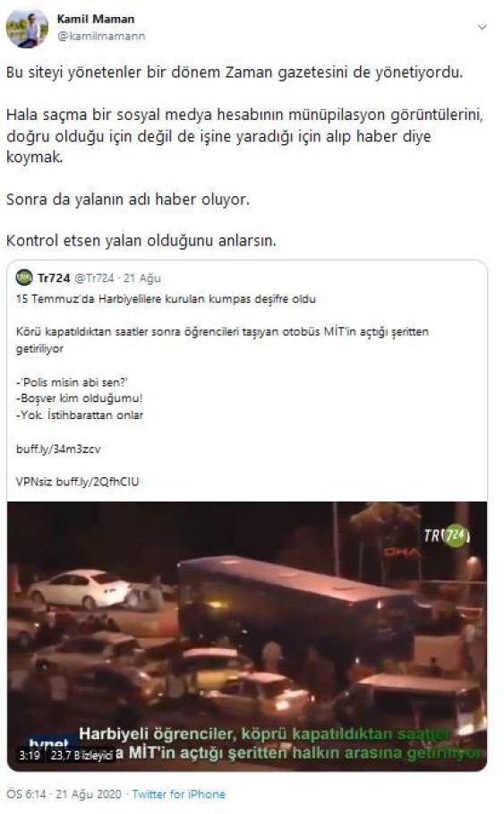Click the Tr724 round avatar icon
This screenshot has width=504, height=814.
pos(24,278)
